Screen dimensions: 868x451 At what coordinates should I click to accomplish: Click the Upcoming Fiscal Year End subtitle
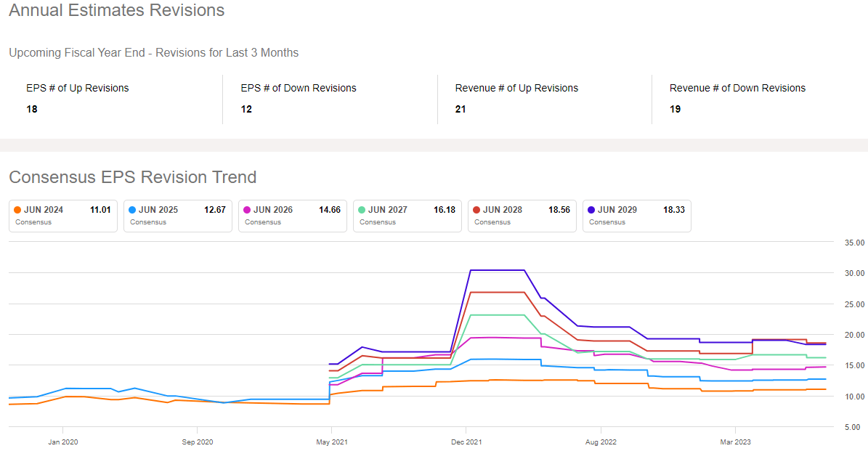[154, 52]
